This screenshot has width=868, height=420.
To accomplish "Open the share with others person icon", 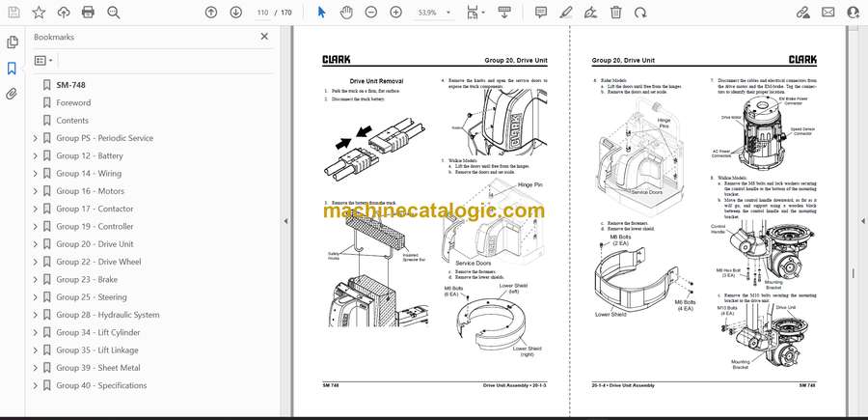I will 854,13.
